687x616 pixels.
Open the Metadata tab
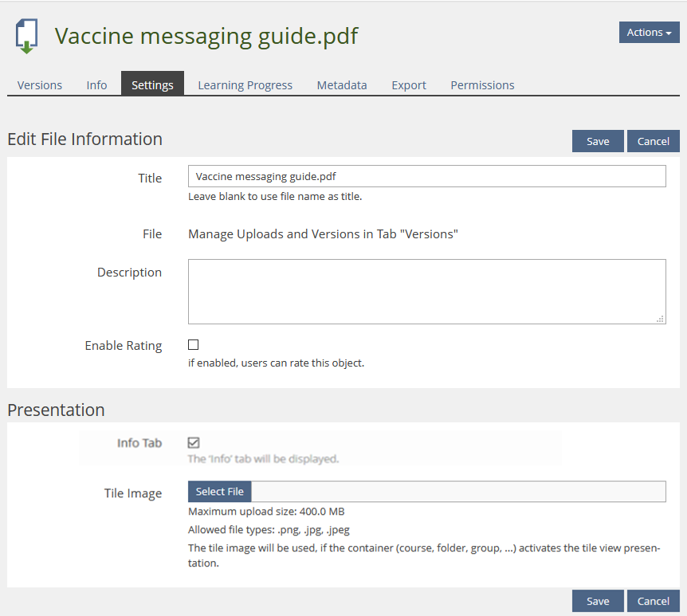342,85
